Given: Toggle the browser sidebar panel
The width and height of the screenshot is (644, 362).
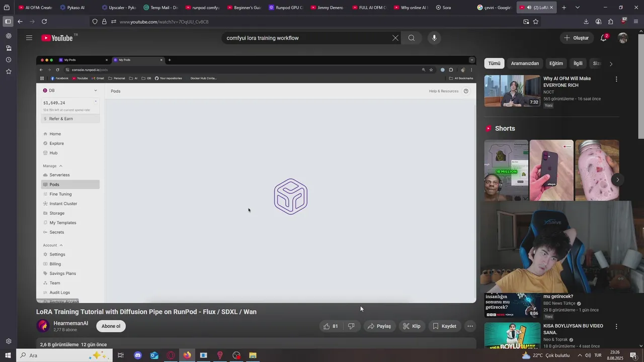Looking at the screenshot, I should [x=8, y=22].
